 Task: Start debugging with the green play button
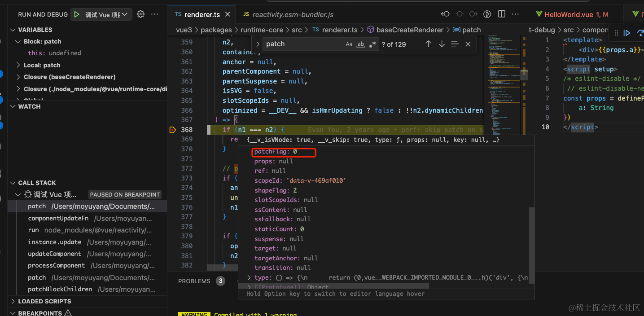[77, 14]
